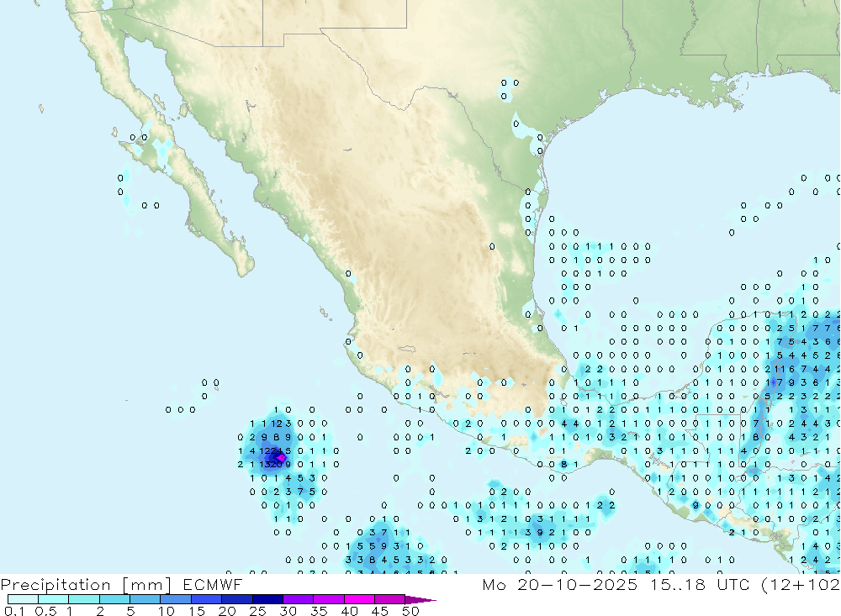841x616 pixels.
Task: Select the 40–45 mm magenta legend swatch
Action: (359, 599)
